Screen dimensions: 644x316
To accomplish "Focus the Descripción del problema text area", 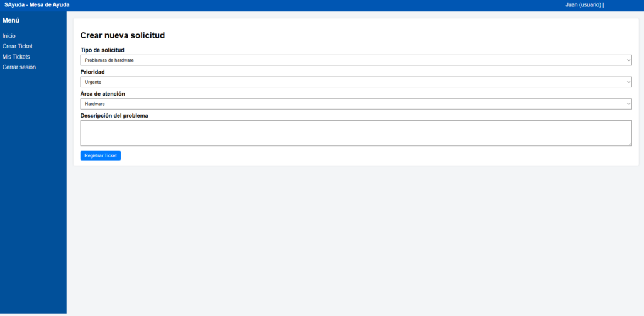I will point(356,133).
